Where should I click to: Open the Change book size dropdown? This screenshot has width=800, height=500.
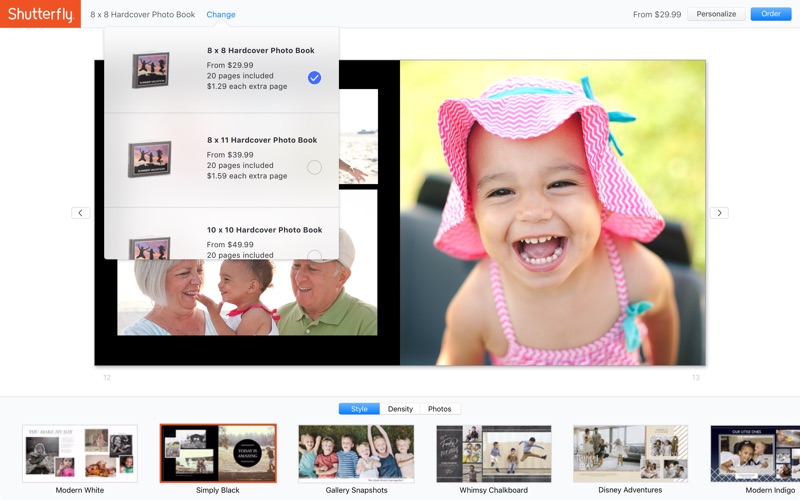[x=221, y=14]
